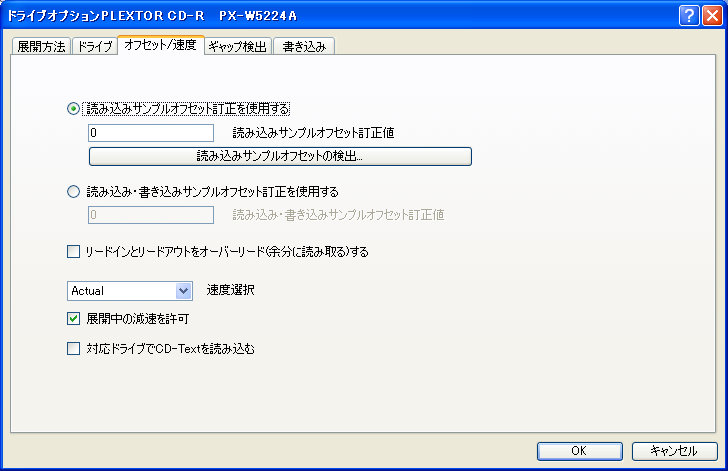The image size is (728, 471).
Task: Click the read sample offset value field
Action: point(151,132)
